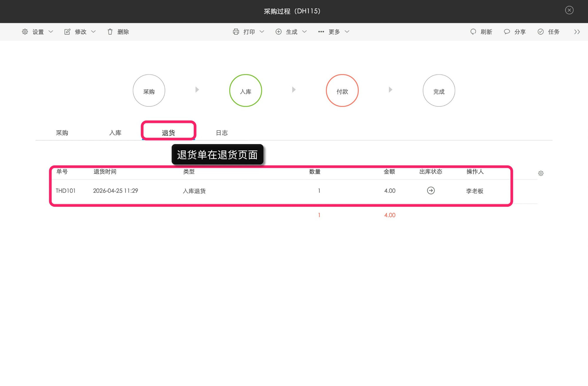Expand the 更多 dropdown chevron
Viewport: 588px width, 386px height.
point(347,32)
